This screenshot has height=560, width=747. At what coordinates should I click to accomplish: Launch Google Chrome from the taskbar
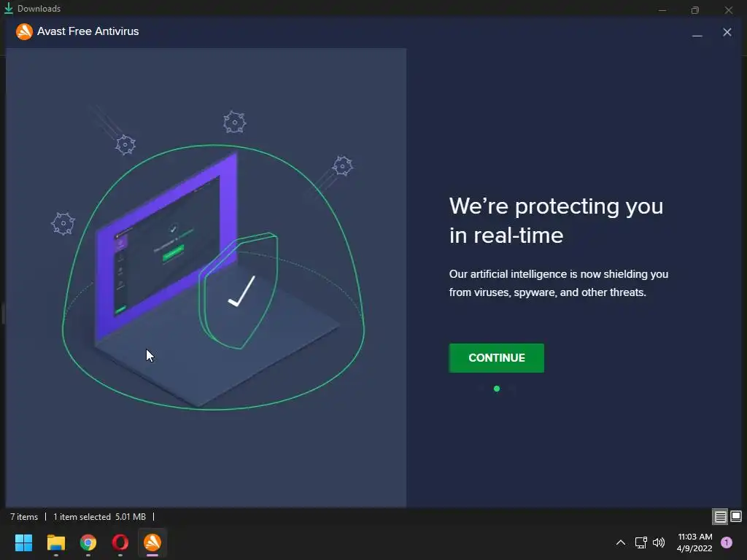88,542
